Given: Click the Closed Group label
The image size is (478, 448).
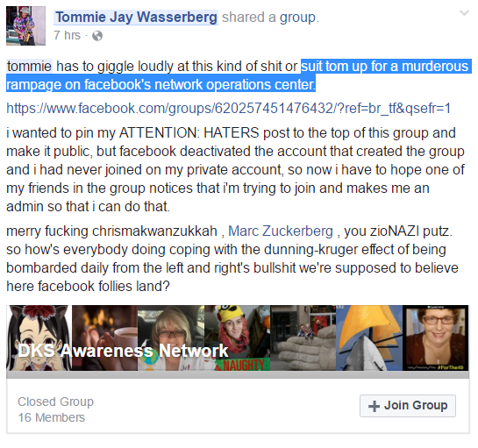Looking at the screenshot, I should coord(55,402).
